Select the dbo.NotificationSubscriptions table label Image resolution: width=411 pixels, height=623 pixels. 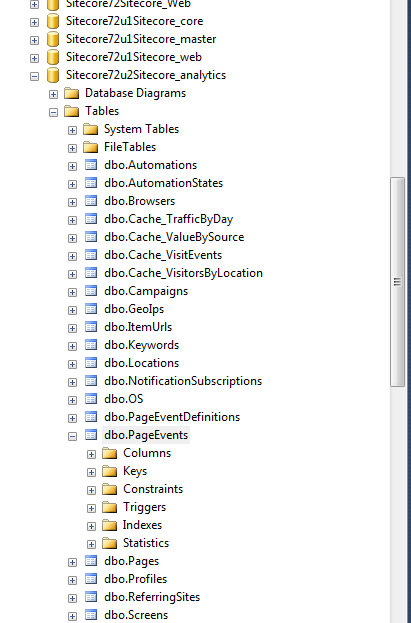(183, 381)
